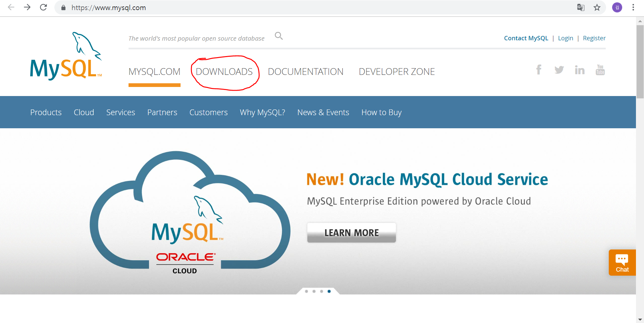
Task: Open News & Events menu item
Action: (323, 112)
